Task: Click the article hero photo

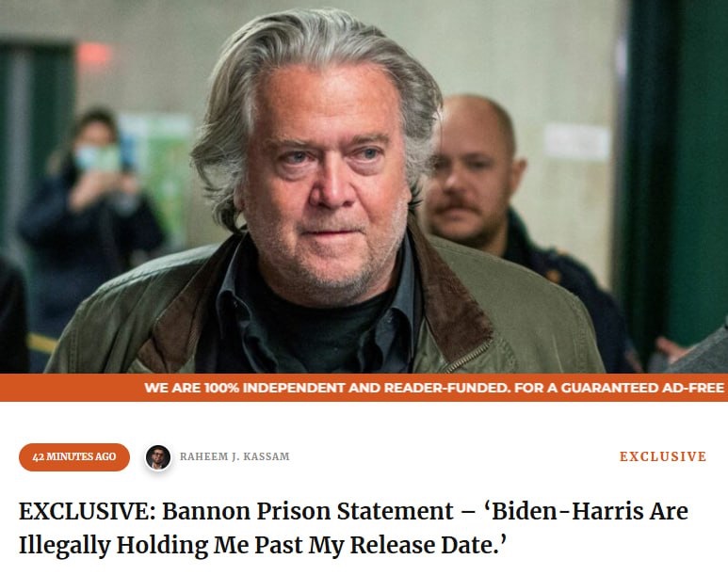Action: click(x=364, y=186)
